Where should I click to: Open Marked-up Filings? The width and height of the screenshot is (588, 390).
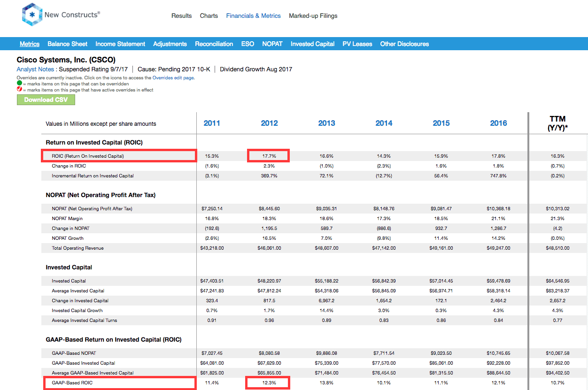tap(313, 16)
